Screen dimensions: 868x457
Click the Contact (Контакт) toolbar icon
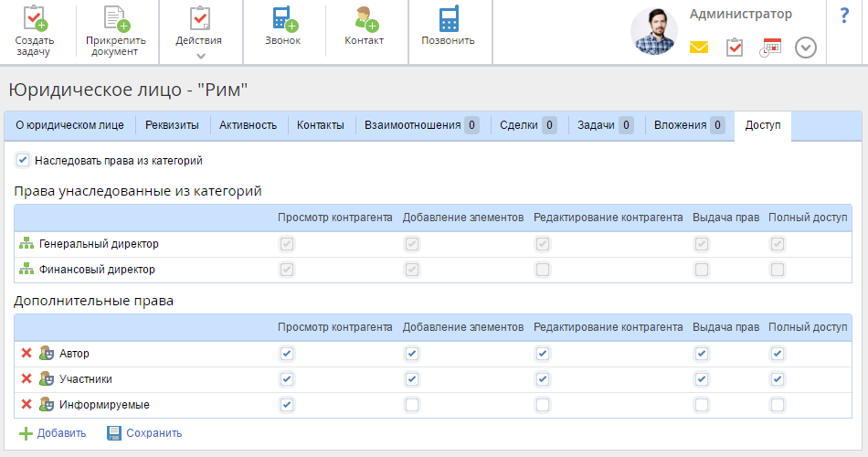[x=365, y=19]
